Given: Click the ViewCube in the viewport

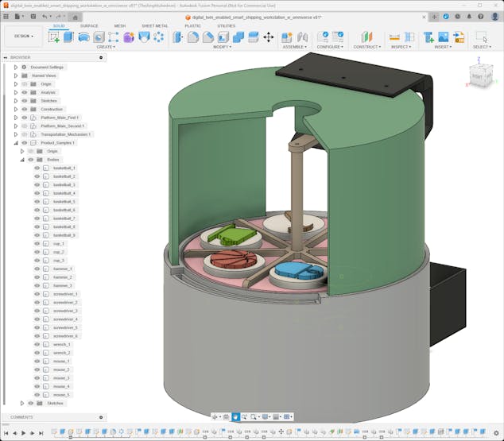Looking at the screenshot, I should pyautogui.click(x=476, y=76).
